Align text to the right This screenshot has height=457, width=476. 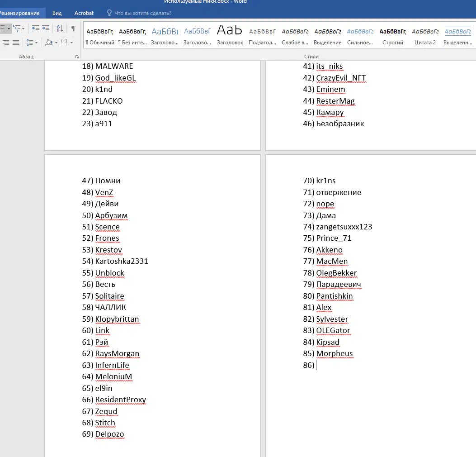click(6, 43)
